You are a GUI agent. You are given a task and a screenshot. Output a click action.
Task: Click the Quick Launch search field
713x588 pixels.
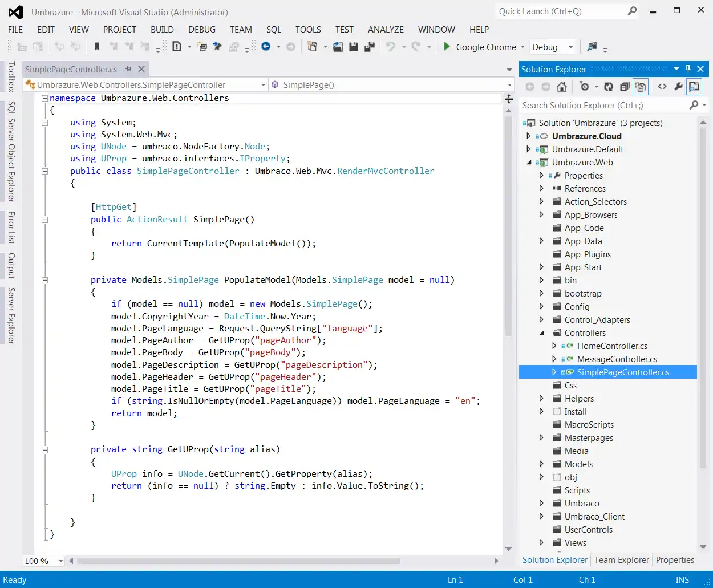(567, 11)
